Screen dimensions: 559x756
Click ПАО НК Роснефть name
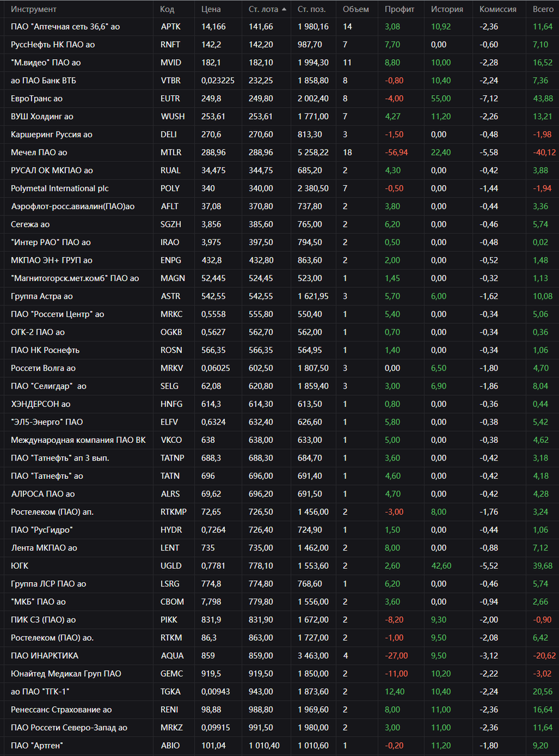click(45, 350)
